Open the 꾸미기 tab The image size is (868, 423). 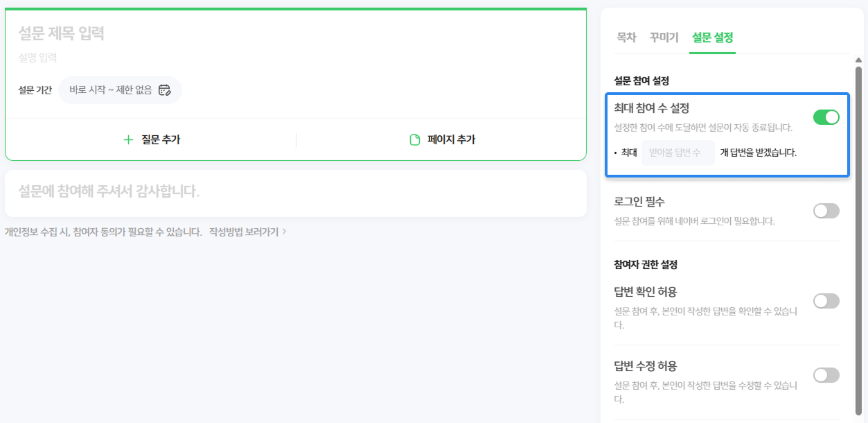pos(664,37)
